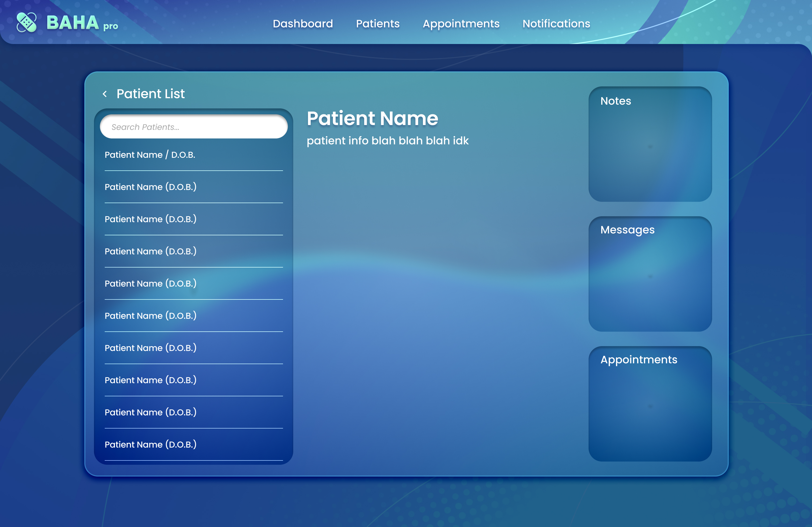812x527 pixels.
Task: Open the Notifications nav item
Action: (556, 24)
